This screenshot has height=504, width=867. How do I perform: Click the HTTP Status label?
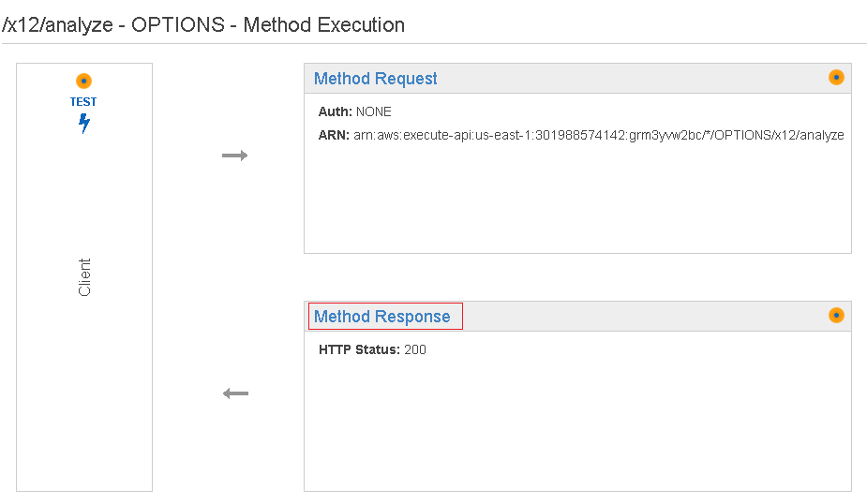(359, 349)
